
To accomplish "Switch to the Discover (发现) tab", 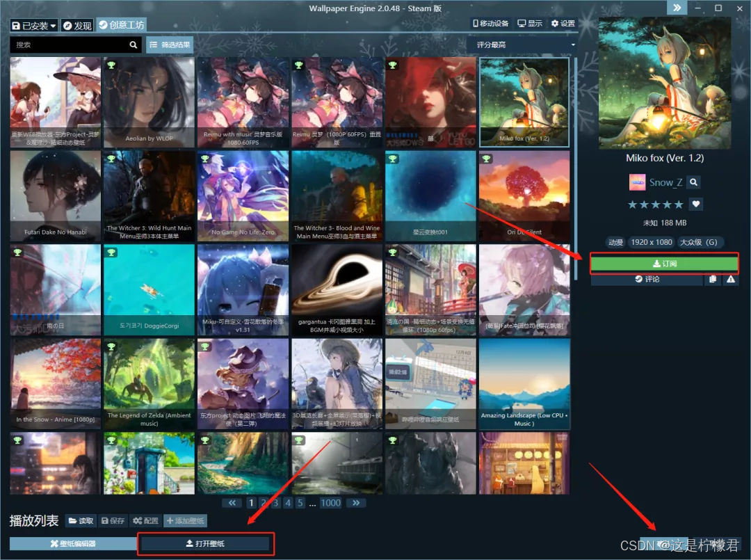I will 77,25.
